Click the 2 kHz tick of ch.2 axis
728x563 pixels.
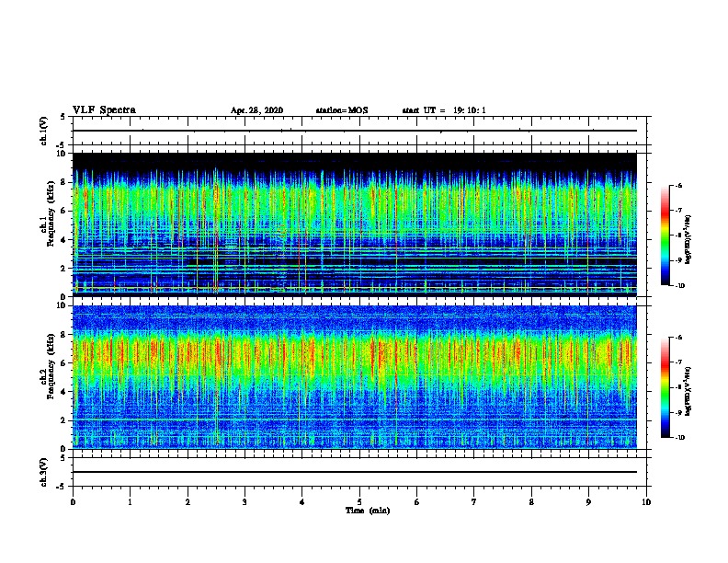[63, 420]
